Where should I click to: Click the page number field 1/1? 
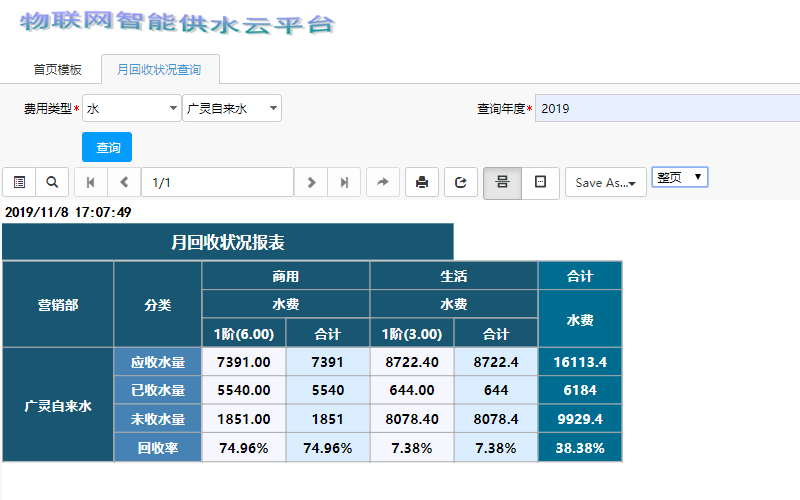tap(217, 182)
